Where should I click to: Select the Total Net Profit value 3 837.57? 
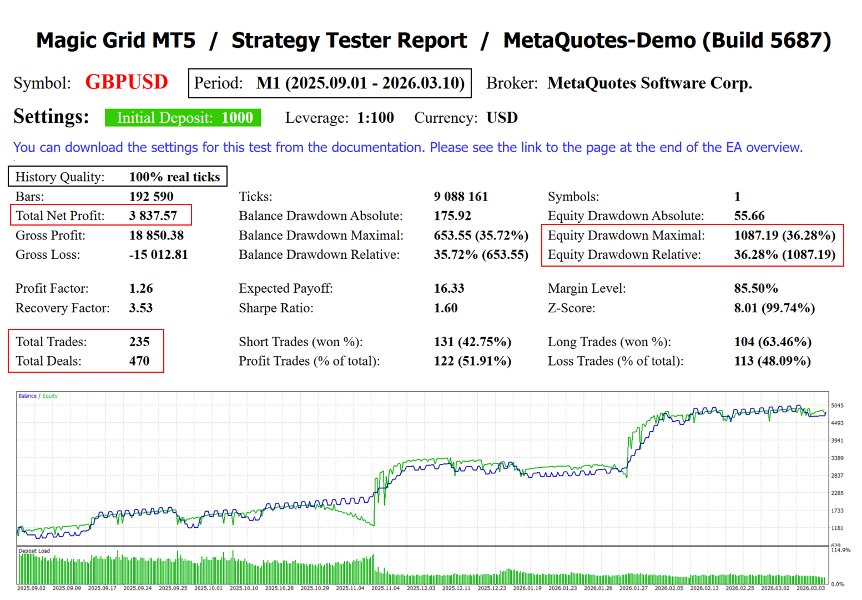coord(153,216)
